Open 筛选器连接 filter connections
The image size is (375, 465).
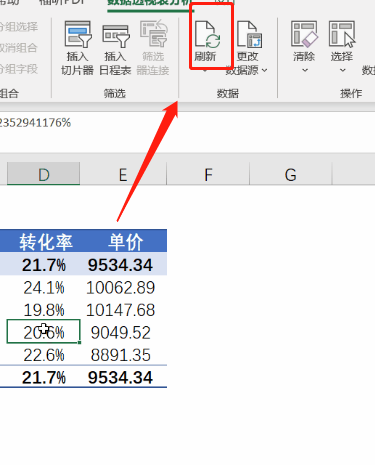point(153,47)
